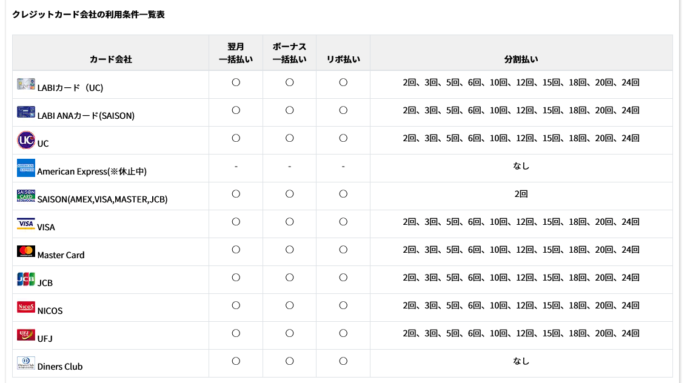Click the Master Card logo icon

click(26, 251)
